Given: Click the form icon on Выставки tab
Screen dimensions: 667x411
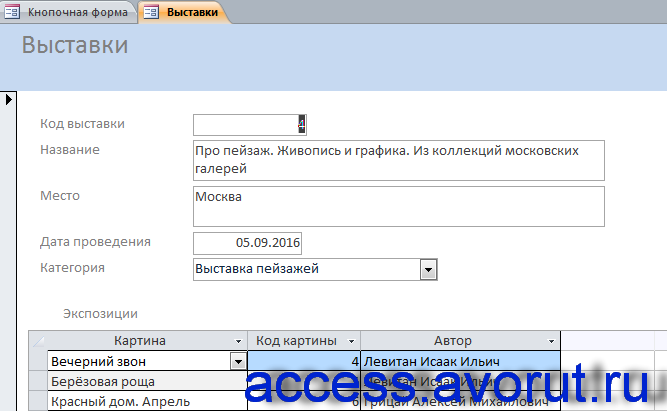Looking at the screenshot, I should [151, 12].
